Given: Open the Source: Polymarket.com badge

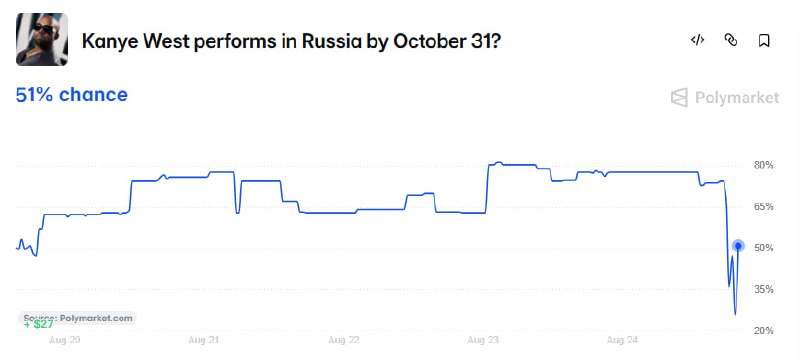Looking at the screenshot, I should 78,318.
